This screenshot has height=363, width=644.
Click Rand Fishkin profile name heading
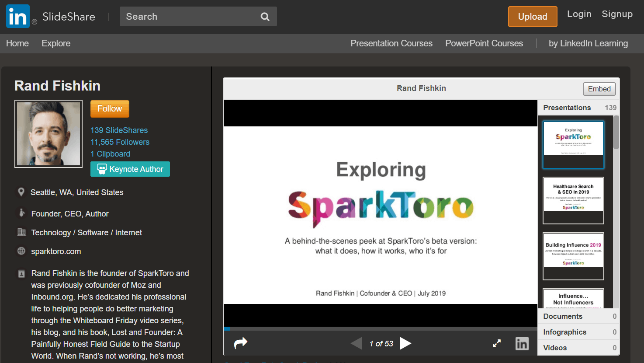click(57, 86)
